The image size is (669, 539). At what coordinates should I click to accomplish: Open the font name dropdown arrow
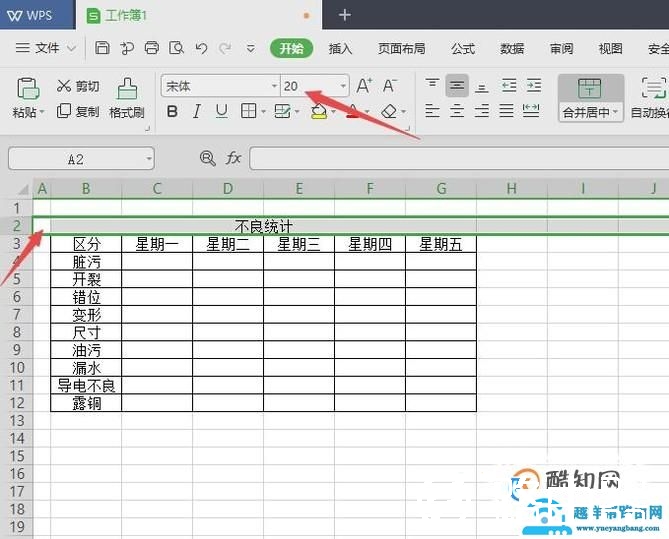click(274, 86)
